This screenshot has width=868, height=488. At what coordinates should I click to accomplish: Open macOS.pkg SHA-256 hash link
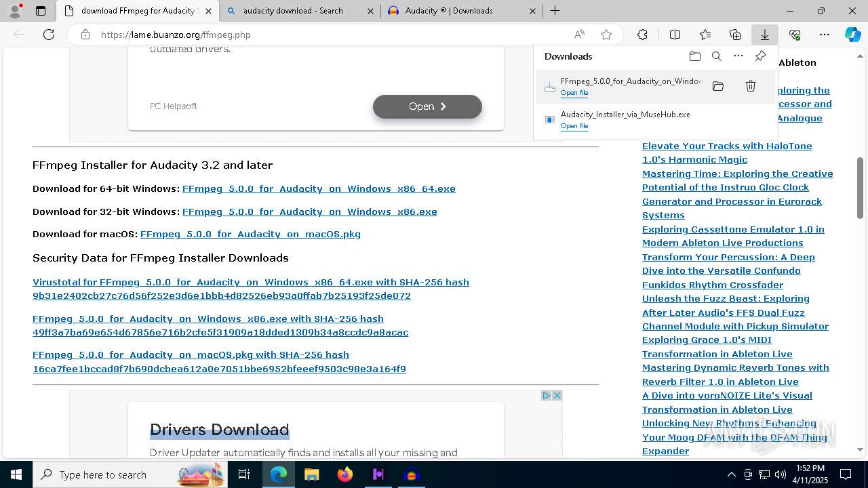point(219,362)
